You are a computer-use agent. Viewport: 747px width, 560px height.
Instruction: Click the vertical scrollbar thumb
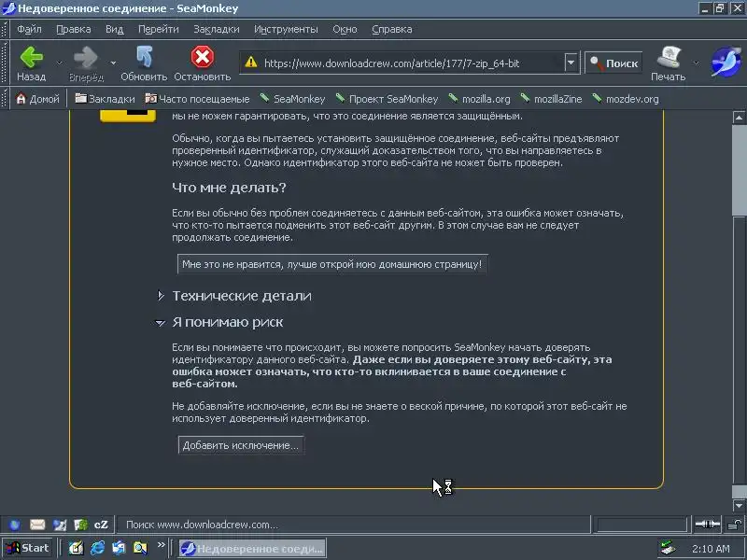click(x=739, y=170)
